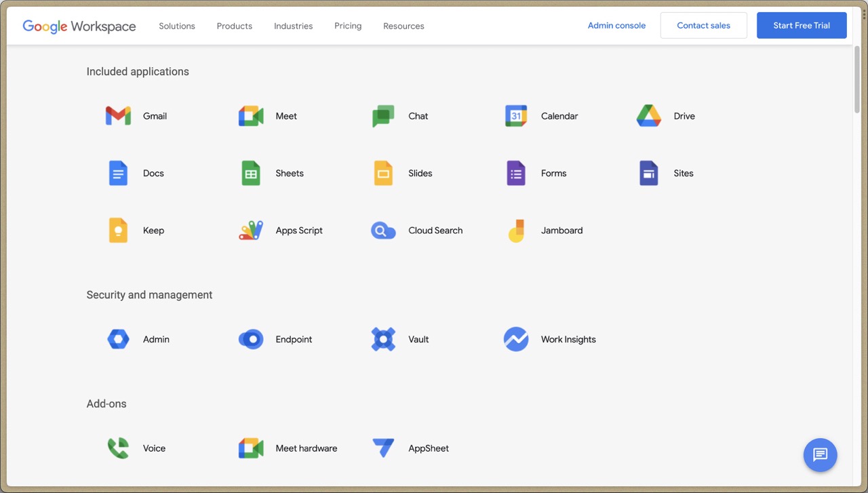Screen dimensions: 868x493
Task: Open the Solutions menu
Action: click(177, 26)
